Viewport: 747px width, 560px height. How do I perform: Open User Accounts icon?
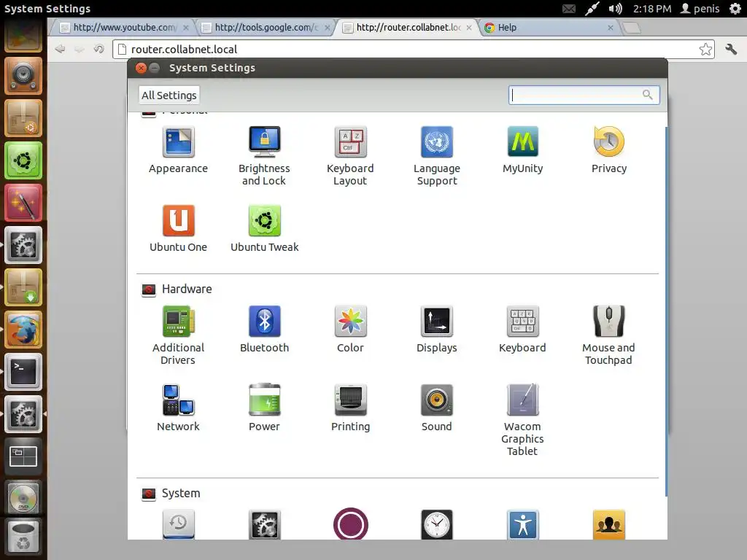(609, 524)
